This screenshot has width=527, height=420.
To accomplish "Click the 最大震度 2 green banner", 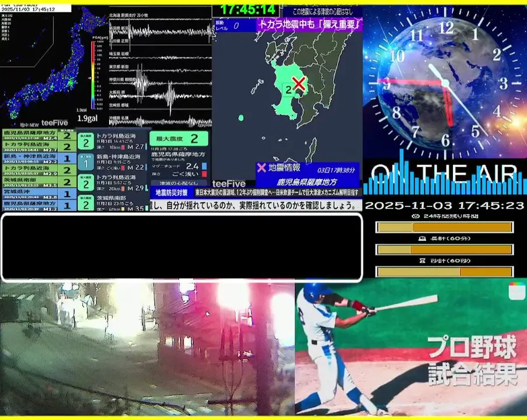I will coord(179,138).
